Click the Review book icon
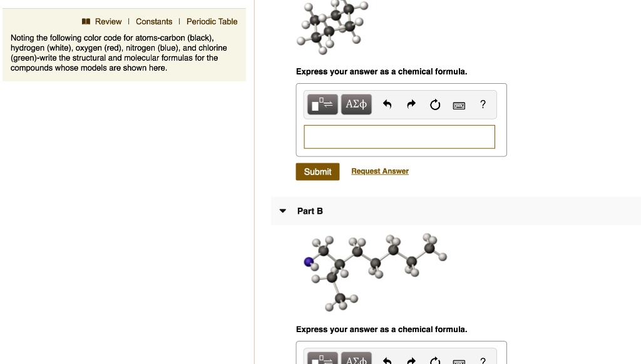This screenshot has width=641, height=364. [x=86, y=22]
